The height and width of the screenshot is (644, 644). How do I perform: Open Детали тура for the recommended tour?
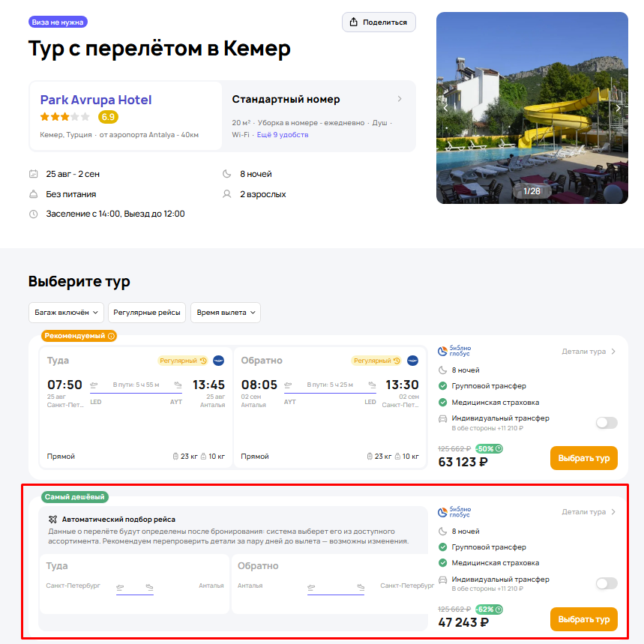[588, 352]
